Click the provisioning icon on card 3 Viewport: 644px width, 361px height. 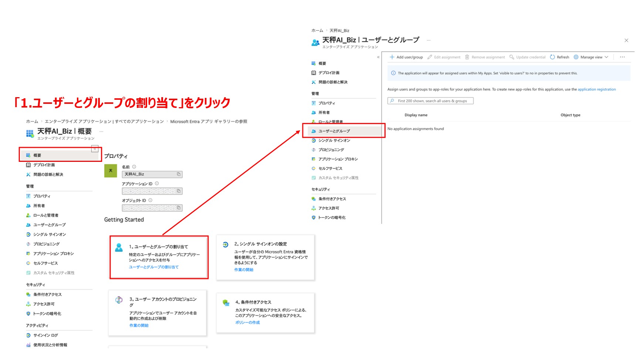coord(119,300)
